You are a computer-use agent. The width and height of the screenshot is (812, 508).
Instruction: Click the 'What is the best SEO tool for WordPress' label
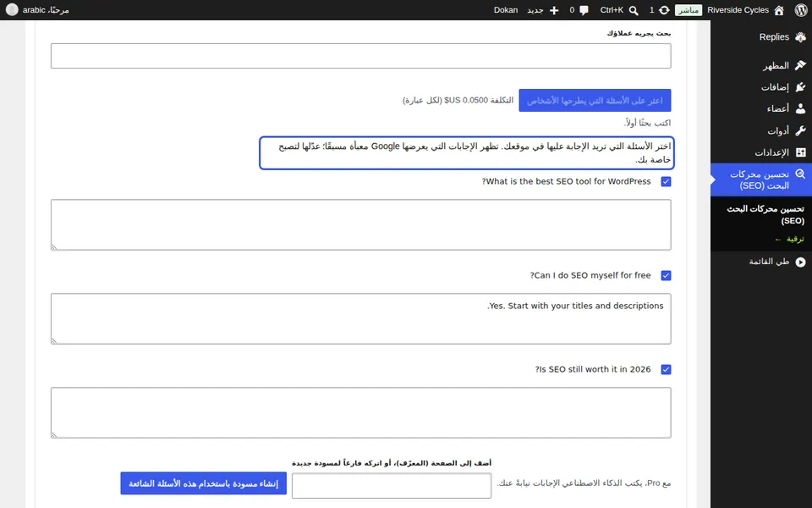click(566, 181)
